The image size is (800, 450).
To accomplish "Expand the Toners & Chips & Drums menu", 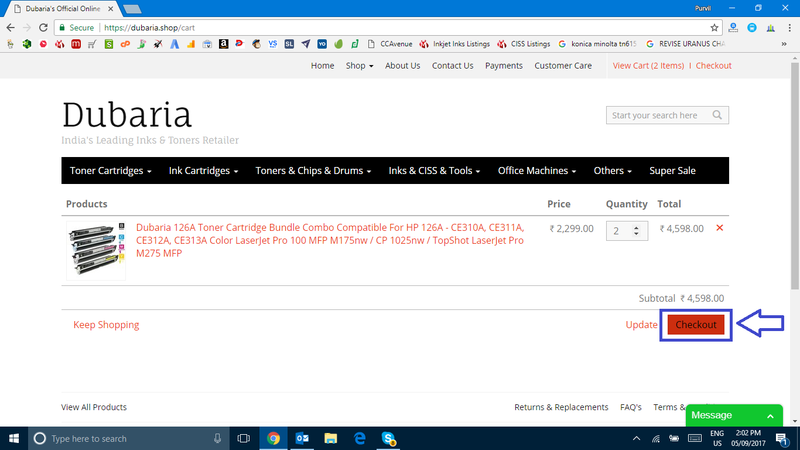I will pyautogui.click(x=313, y=170).
